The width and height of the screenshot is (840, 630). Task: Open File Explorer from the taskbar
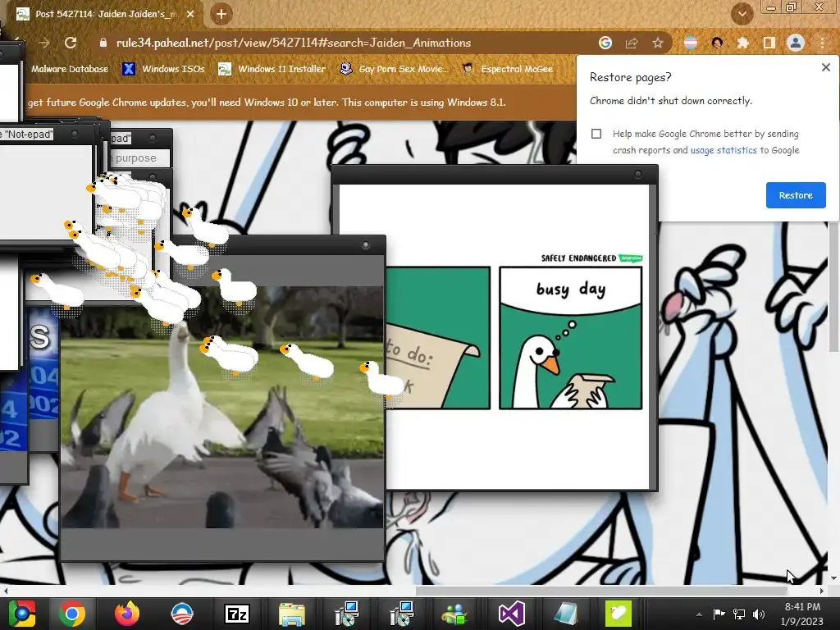click(291, 614)
